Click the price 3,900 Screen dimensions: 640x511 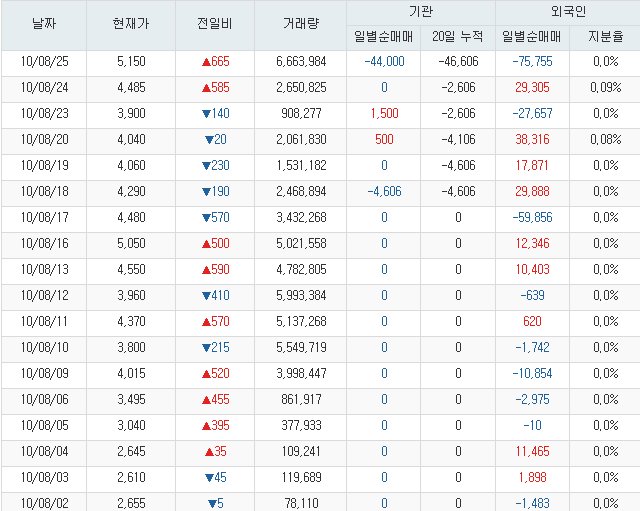(x=131, y=113)
